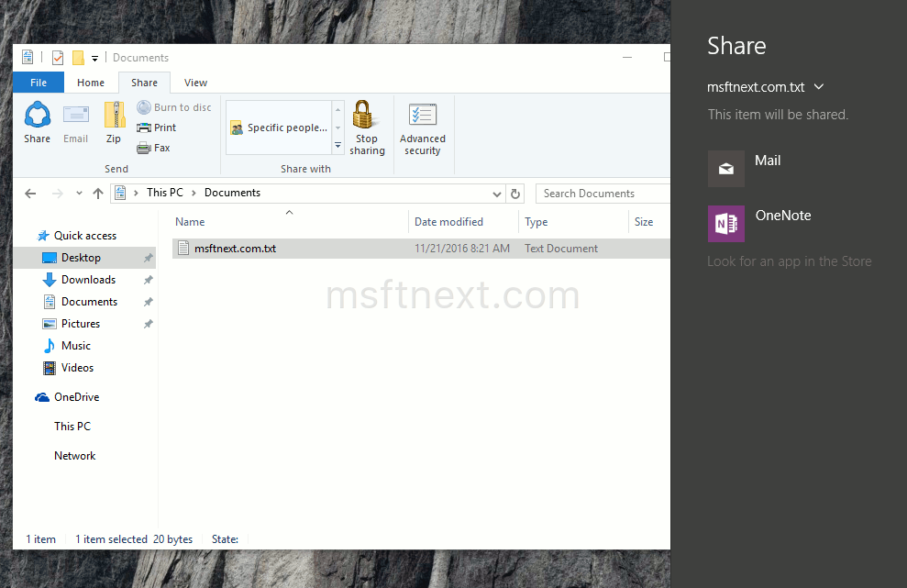
Task: Open the Print function in the ribbon
Action: 157,127
